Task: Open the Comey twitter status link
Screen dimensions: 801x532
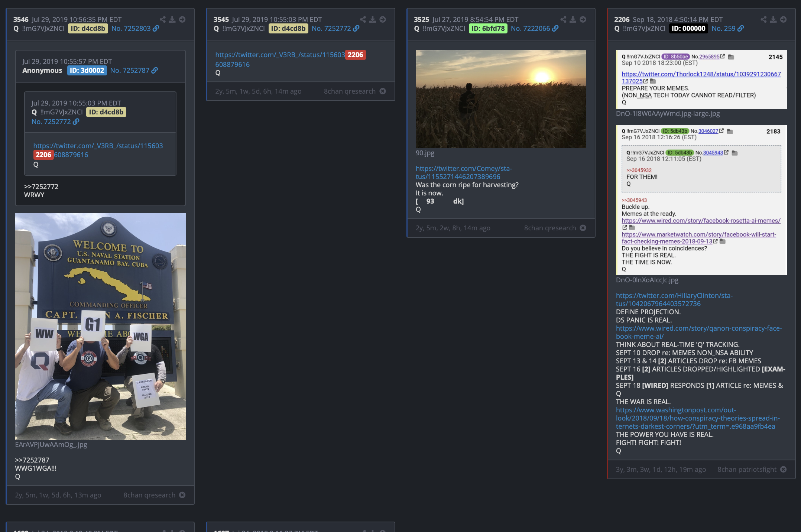Action: 464,172
